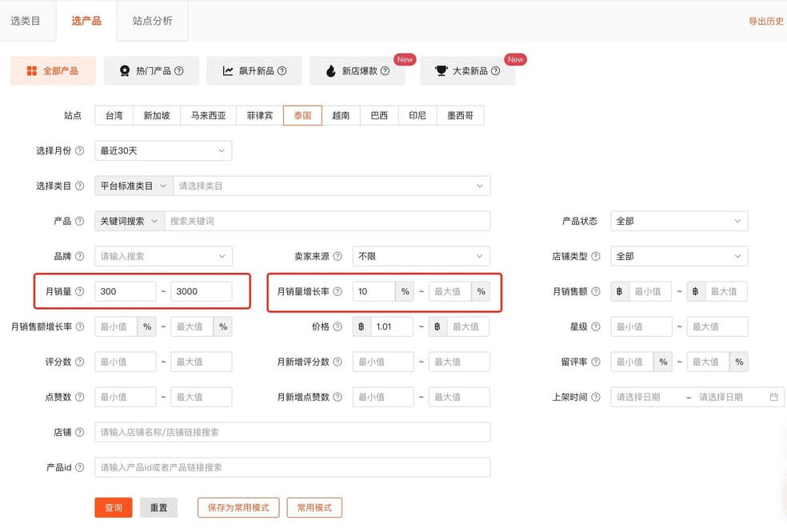Select 越南 site option
The image size is (787, 532).
click(x=341, y=115)
